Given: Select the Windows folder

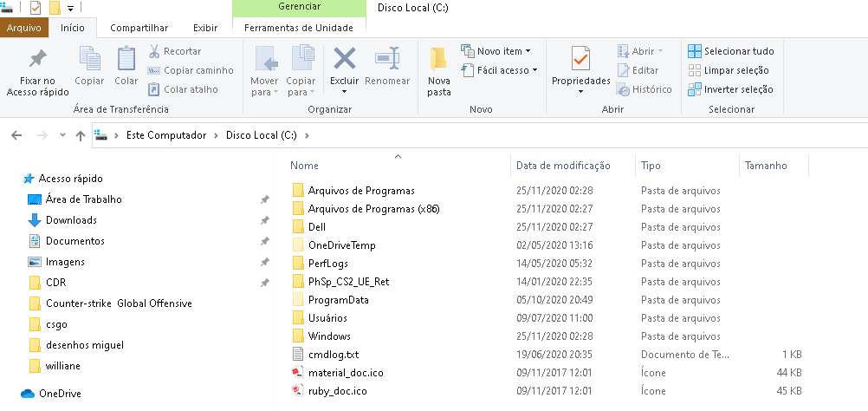Looking at the screenshot, I should click(321, 336).
